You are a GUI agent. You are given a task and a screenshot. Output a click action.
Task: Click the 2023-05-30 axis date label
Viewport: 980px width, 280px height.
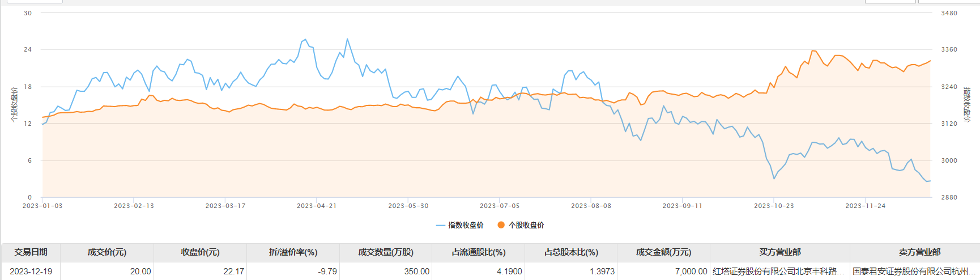point(408,206)
